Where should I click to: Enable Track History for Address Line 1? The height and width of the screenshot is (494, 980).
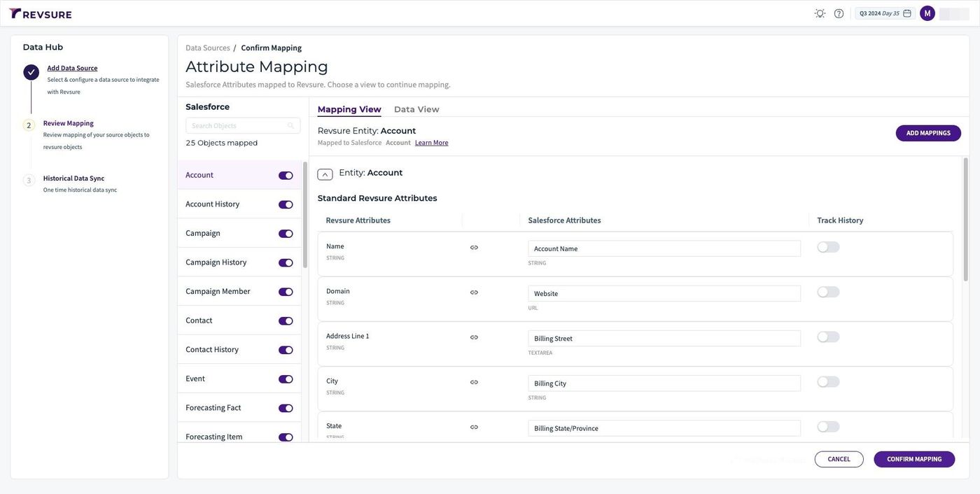828,337
